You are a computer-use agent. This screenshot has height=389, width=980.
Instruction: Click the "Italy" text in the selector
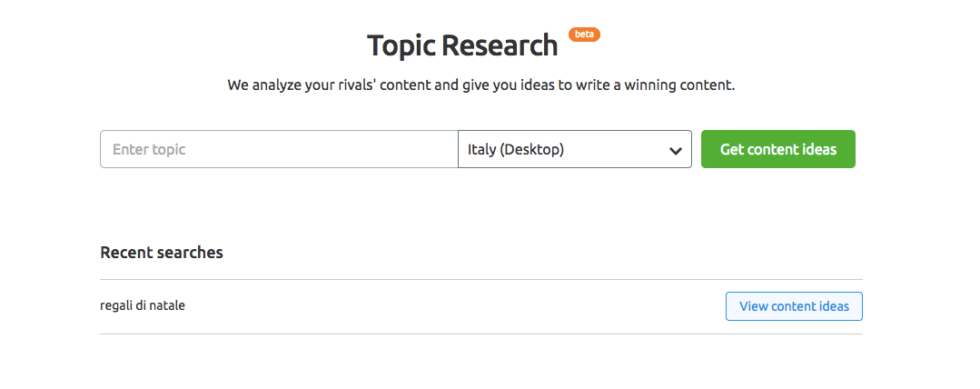481,149
